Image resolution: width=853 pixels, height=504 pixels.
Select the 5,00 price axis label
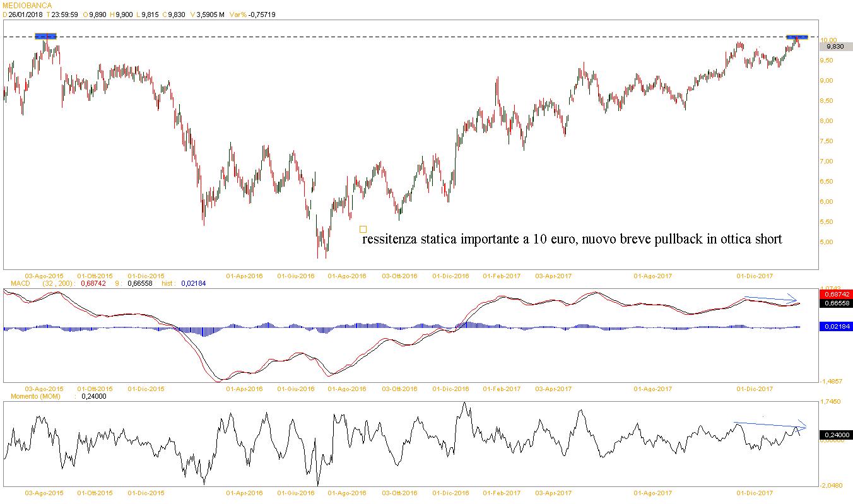[x=828, y=242]
